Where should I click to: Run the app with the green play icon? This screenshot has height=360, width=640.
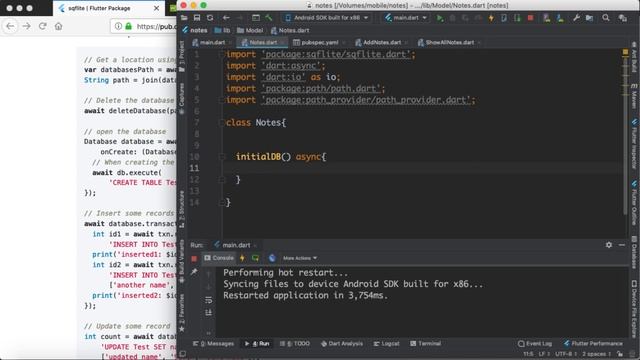click(440, 18)
